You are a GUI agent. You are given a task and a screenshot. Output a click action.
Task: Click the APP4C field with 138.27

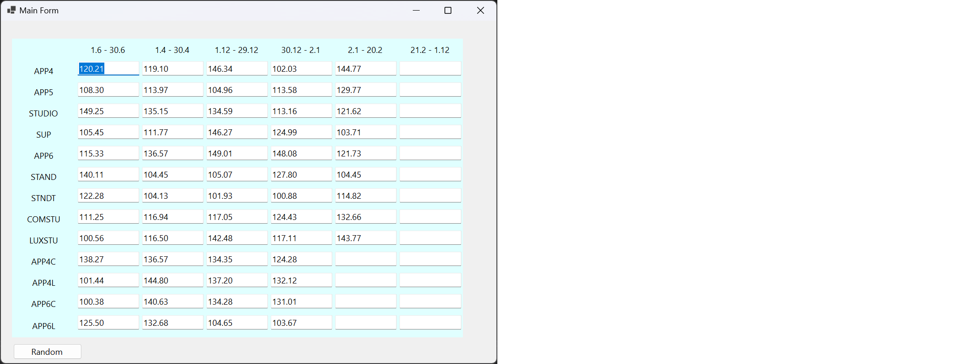point(108,259)
